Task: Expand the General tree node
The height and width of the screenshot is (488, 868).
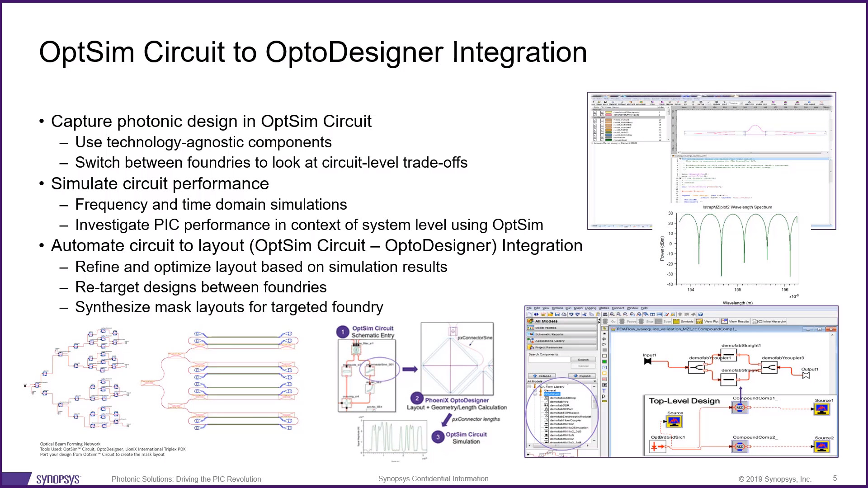Action: [535, 390]
